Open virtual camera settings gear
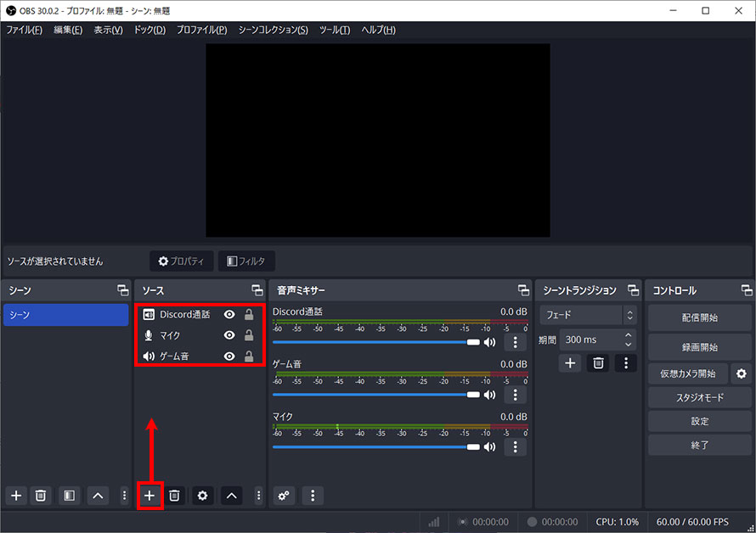 pyautogui.click(x=742, y=373)
